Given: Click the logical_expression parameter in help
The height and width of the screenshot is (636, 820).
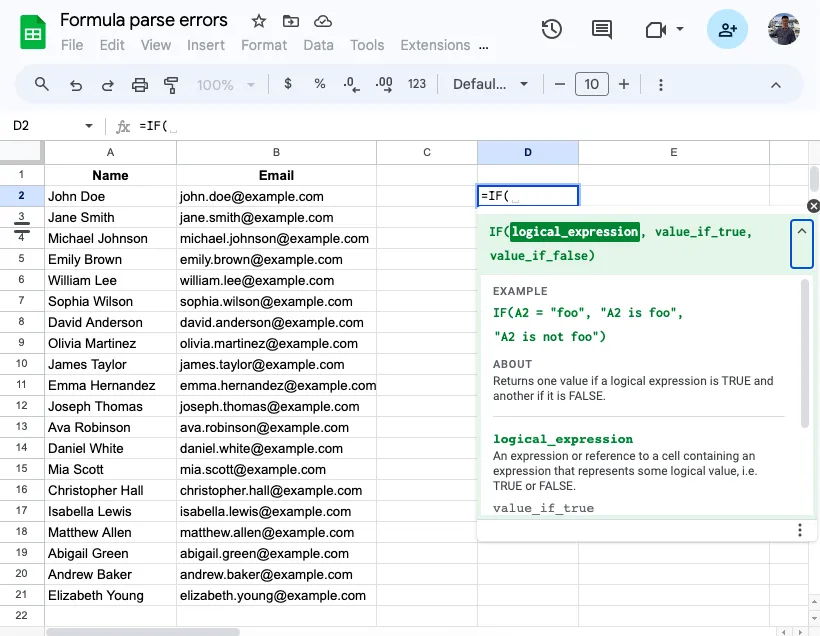Looking at the screenshot, I should point(575,232).
